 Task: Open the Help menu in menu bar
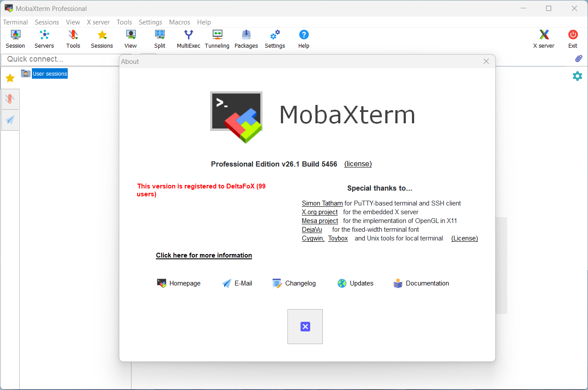pos(204,22)
